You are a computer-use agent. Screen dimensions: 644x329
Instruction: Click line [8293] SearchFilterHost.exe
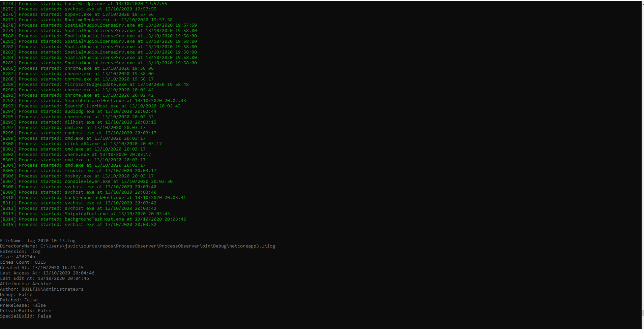click(90, 106)
